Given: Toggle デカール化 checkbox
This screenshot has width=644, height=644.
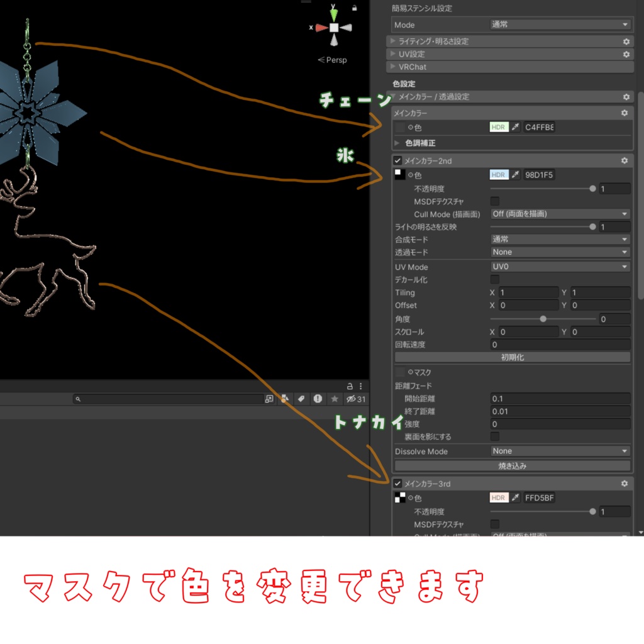Looking at the screenshot, I should [x=495, y=279].
